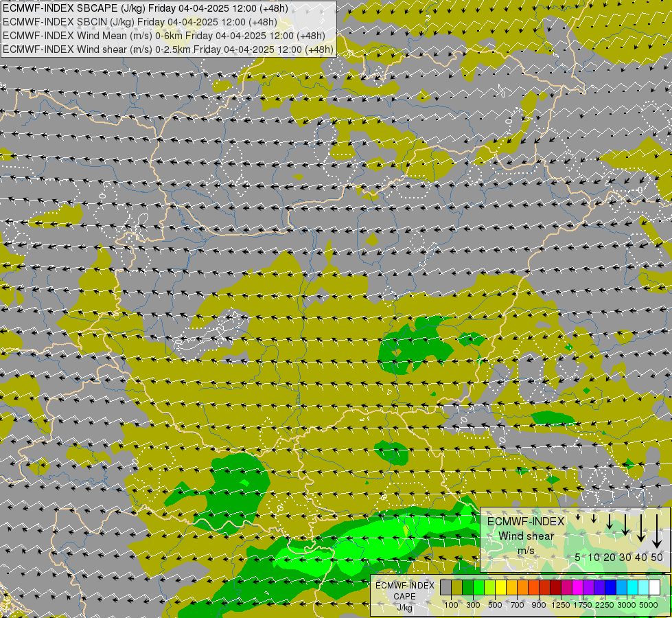Pick the yellow-green CAPE legend swatch

(x=490, y=588)
